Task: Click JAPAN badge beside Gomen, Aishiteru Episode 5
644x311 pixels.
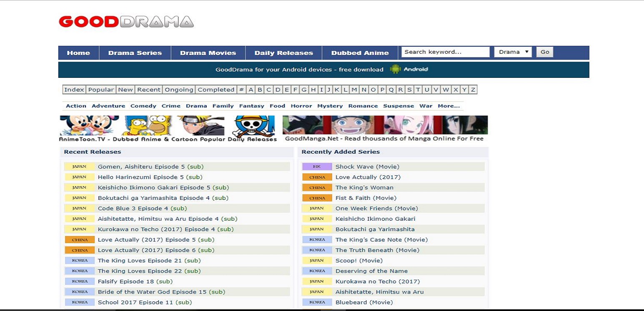Action: (x=79, y=167)
